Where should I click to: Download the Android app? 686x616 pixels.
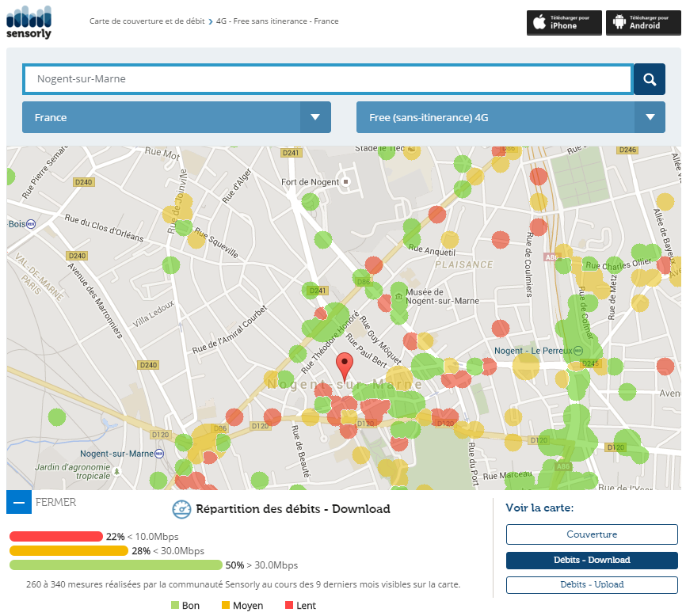pyautogui.click(x=643, y=22)
